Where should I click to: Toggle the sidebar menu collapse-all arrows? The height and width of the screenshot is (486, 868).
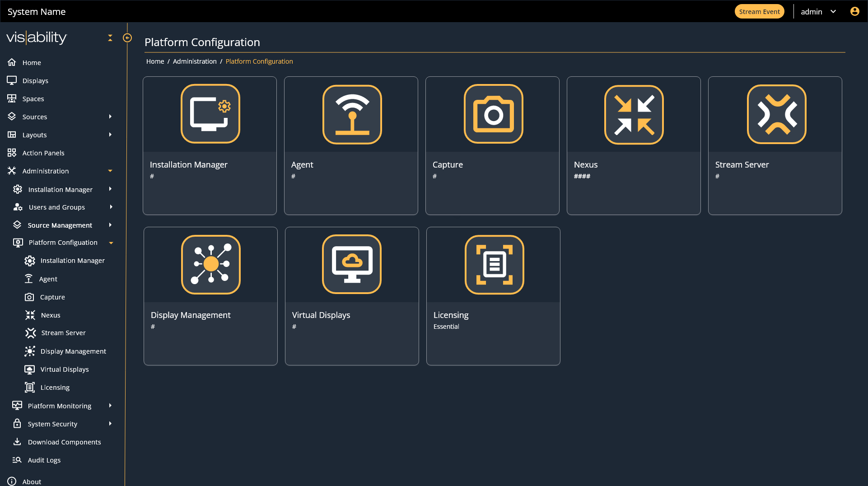[110, 38]
